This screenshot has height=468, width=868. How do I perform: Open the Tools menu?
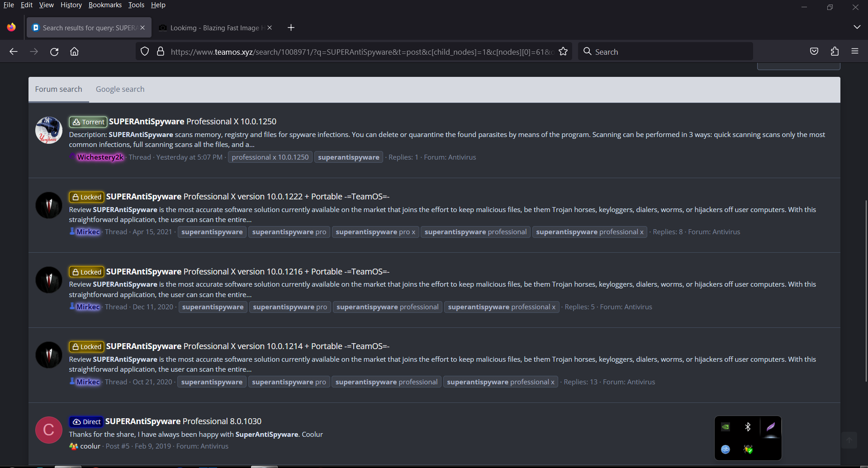pos(136,5)
